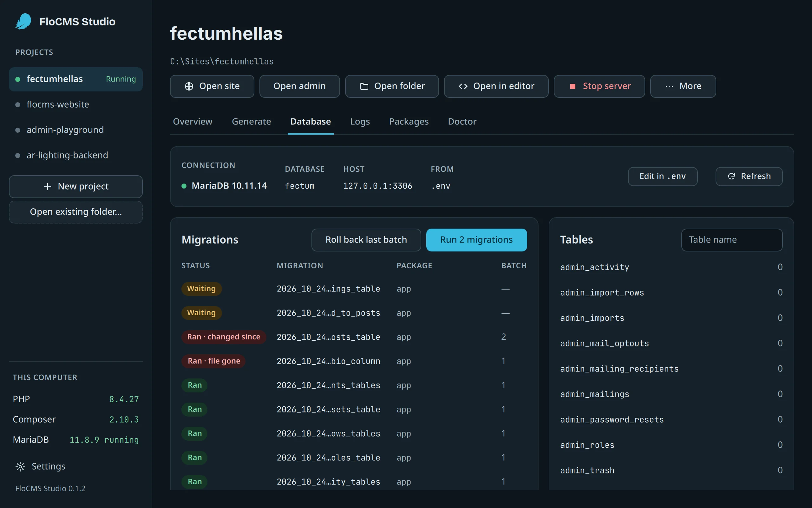Click the green status dot beside MariaDB 10.11.14
Image resolution: width=812 pixels, height=508 pixels.
point(184,186)
